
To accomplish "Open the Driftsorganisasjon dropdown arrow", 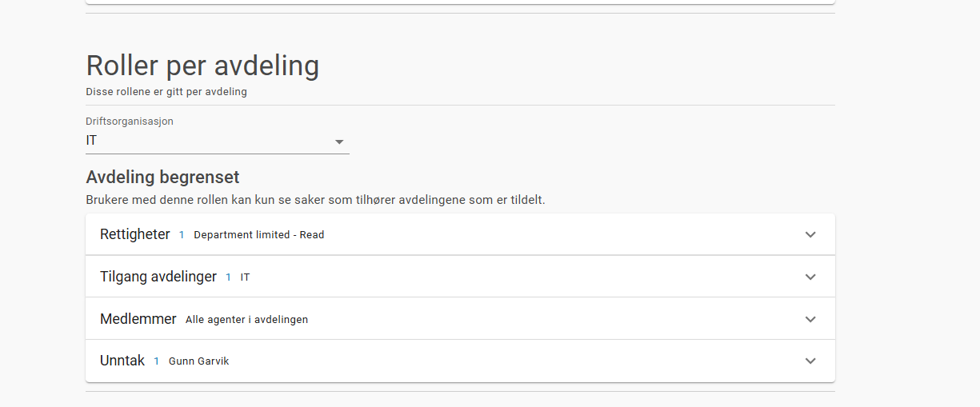I will pos(339,142).
